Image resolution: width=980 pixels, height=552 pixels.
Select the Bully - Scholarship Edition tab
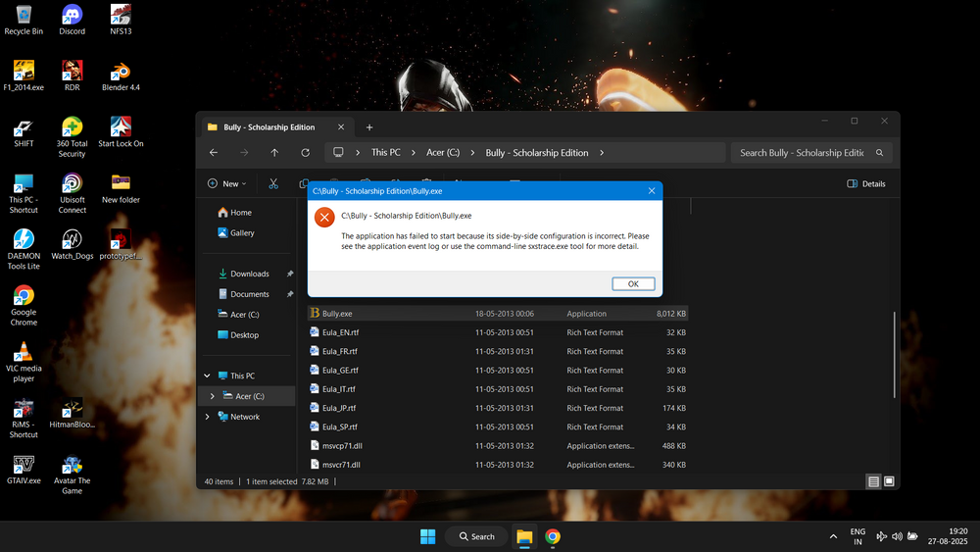point(269,127)
